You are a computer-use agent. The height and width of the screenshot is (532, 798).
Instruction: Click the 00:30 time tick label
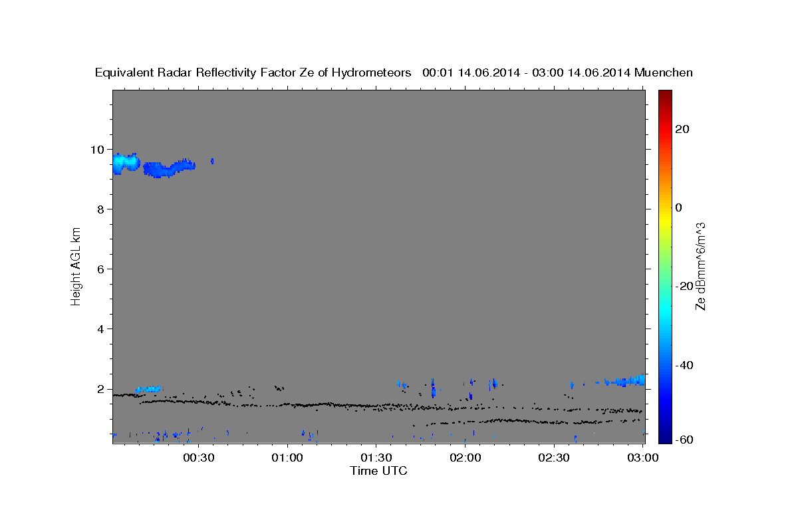click(x=199, y=458)
